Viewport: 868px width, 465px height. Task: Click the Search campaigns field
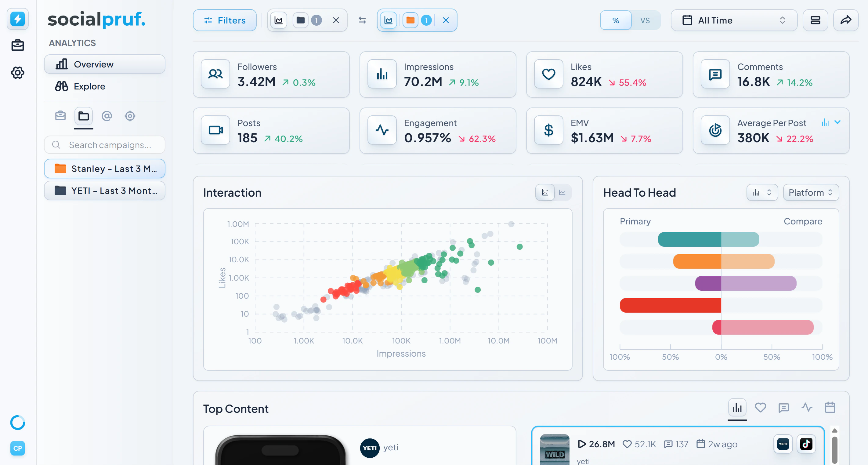tap(104, 145)
